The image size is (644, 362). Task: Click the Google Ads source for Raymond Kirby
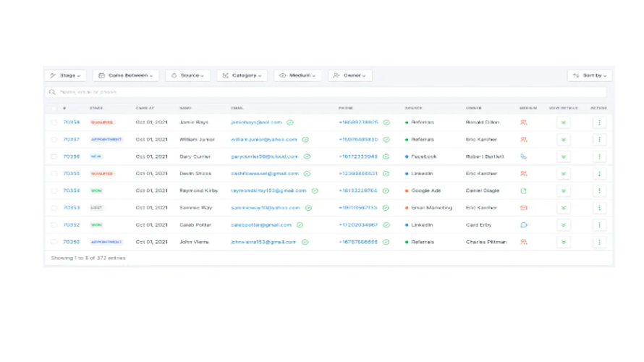426,190
